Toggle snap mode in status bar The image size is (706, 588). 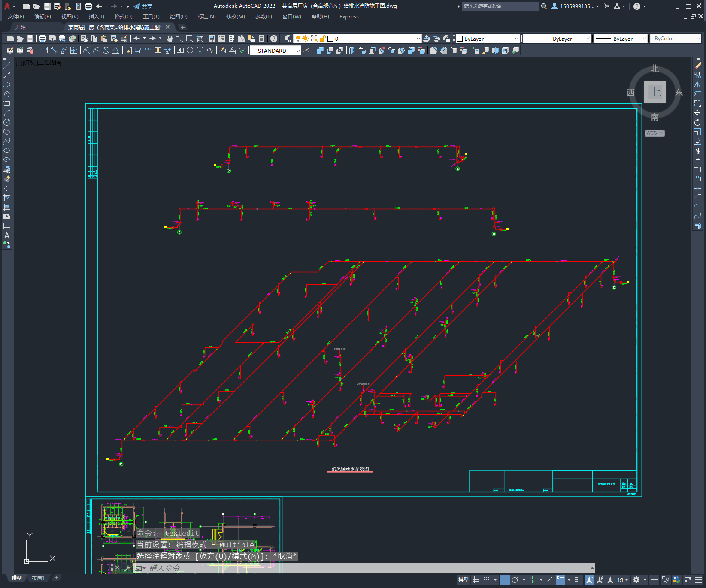(486, 580)
